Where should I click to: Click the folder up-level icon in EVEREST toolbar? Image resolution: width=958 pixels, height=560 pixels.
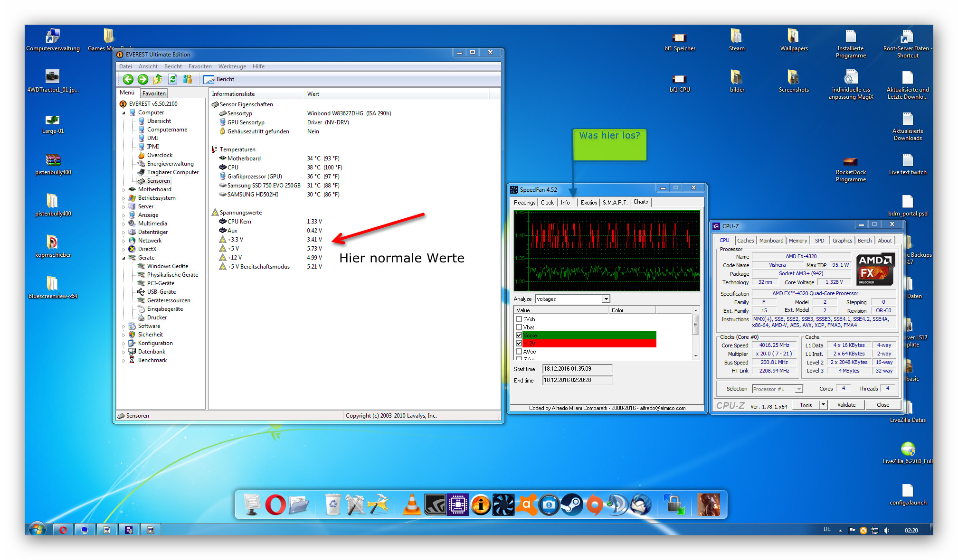click(158, 79)
